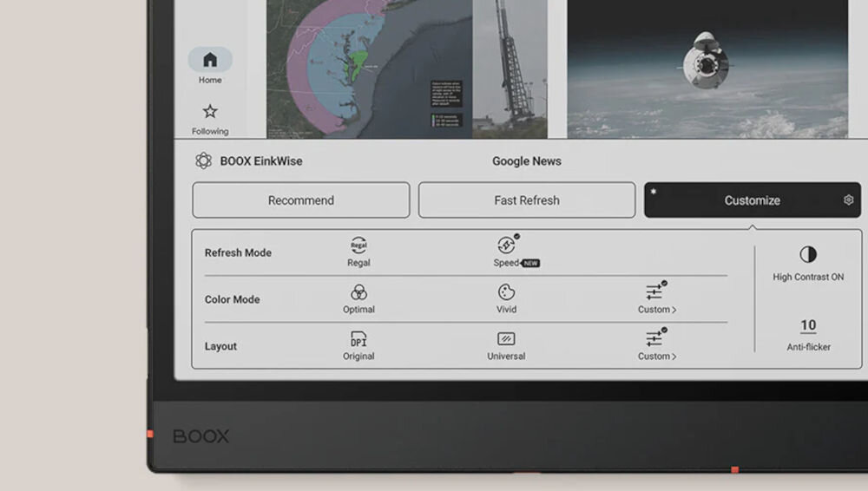The width and height of the screenshot is (868, 491).
Task: Open the Home tab in sidebar
Action: 210,65
